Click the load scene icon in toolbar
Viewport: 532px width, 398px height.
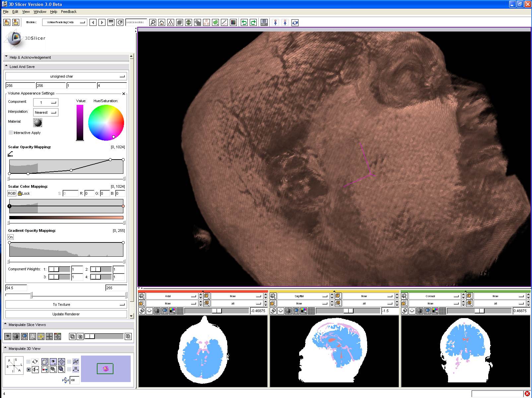coord(7,23)
